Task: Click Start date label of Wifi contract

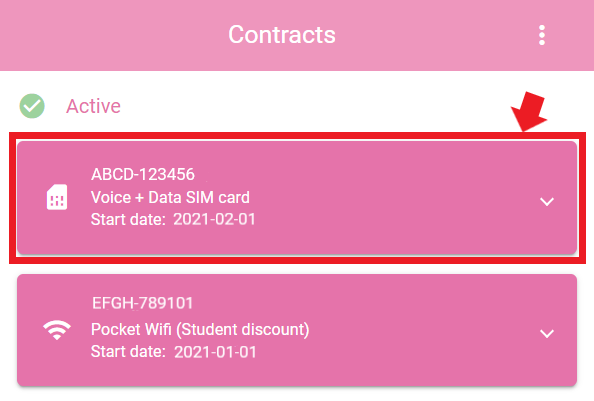Action: 128,352
